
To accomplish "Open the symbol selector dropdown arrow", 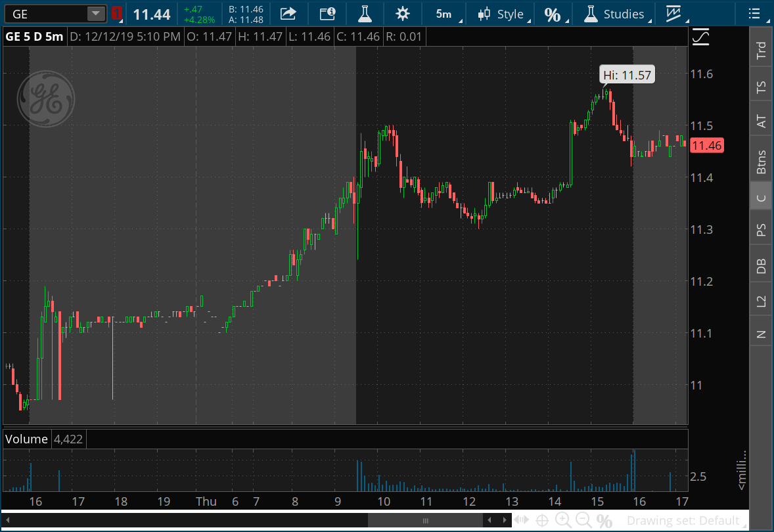I will tap(96, 14).
